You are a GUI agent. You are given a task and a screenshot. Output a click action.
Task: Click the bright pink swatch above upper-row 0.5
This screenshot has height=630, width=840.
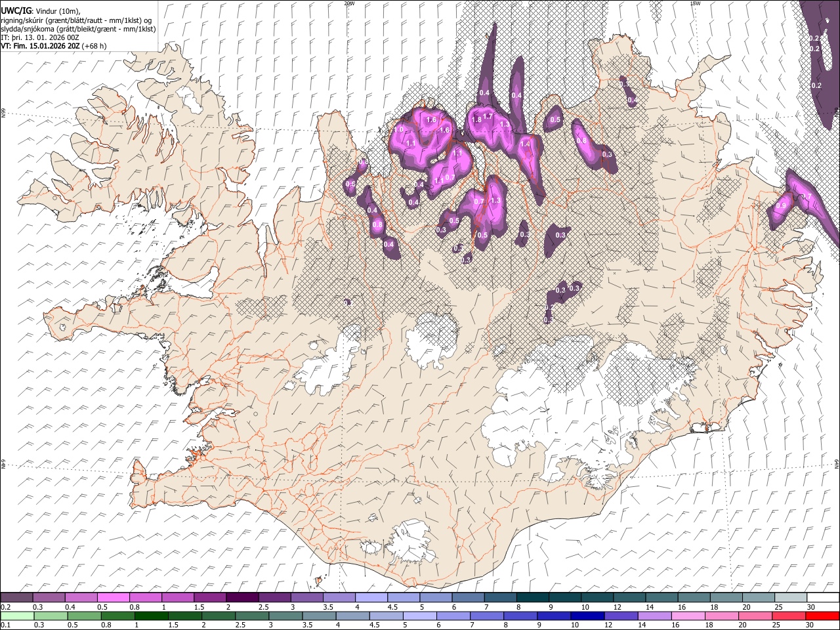[x=114, y=597]
